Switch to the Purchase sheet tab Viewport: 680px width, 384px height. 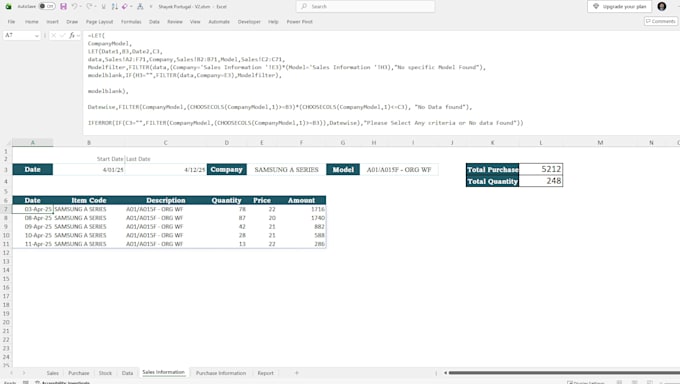click(78, 373)
